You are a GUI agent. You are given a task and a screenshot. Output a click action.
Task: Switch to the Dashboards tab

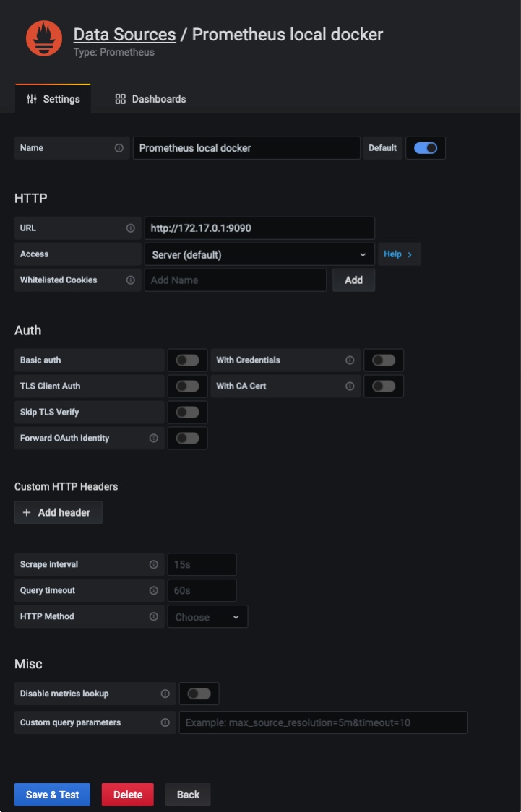(x=150, y=99)
